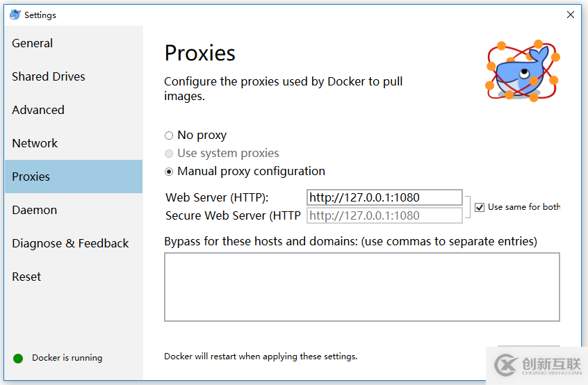Screen dimensions: 588x385
Task: Click the Web Server (HTTP) input field
Action: (384, 197)
